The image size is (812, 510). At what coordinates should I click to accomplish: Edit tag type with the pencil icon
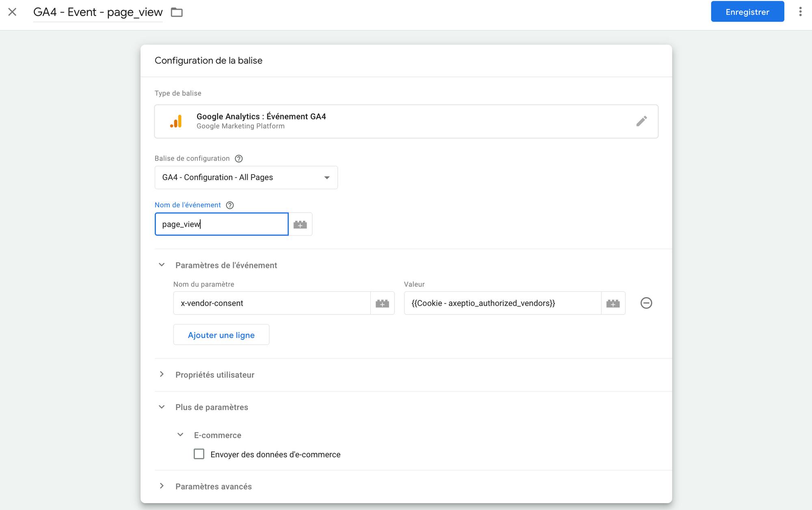click(x=641, y=121)
